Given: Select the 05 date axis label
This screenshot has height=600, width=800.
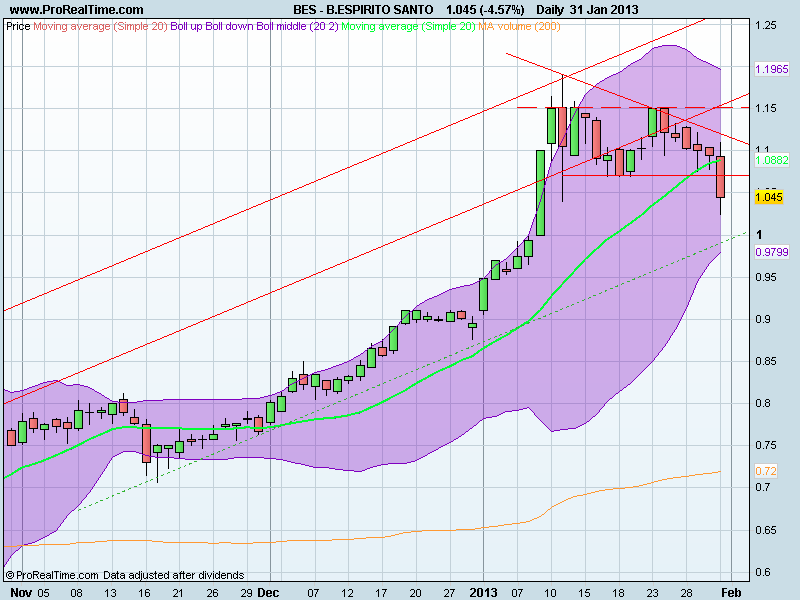Looking at the screenshot, I should coord(43,592).
